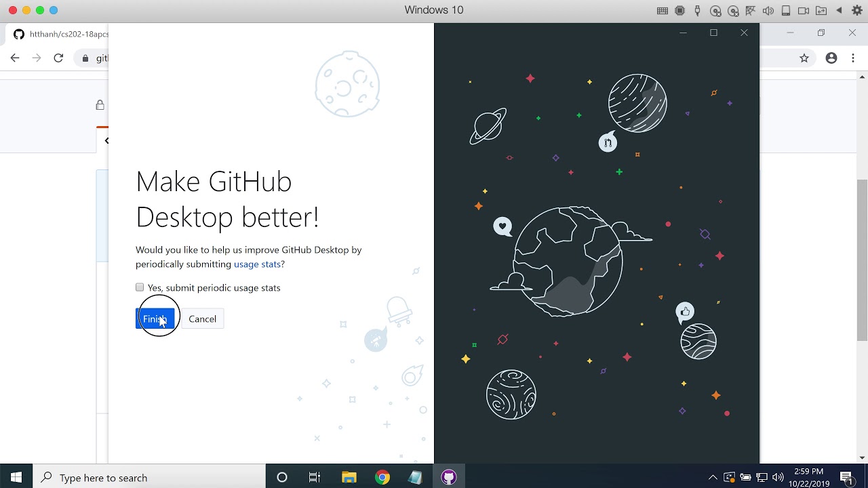Reload the page in Chrome
The width and height of the screenshot is (868, 488).
(x=58, y=58)
